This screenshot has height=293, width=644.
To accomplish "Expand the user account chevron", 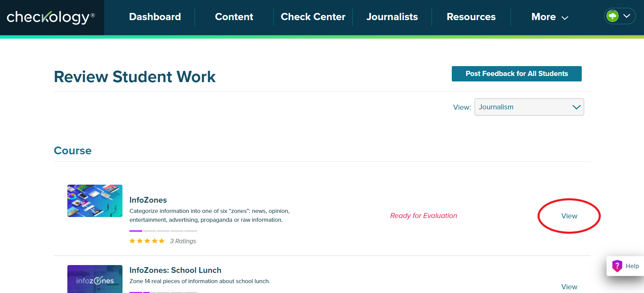I will point(627,16).
